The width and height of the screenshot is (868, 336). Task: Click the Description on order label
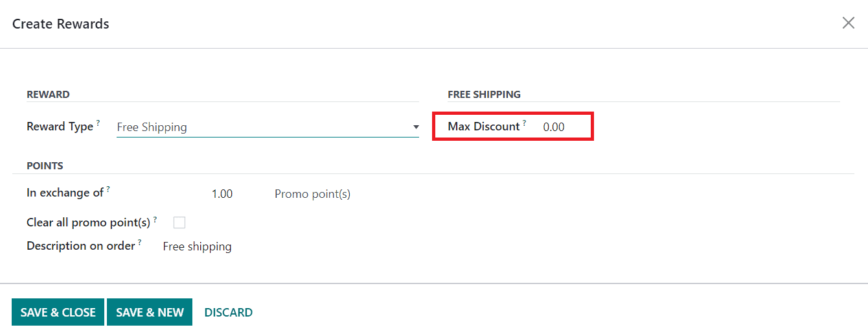pyautogui.click(x=80, y=246)
